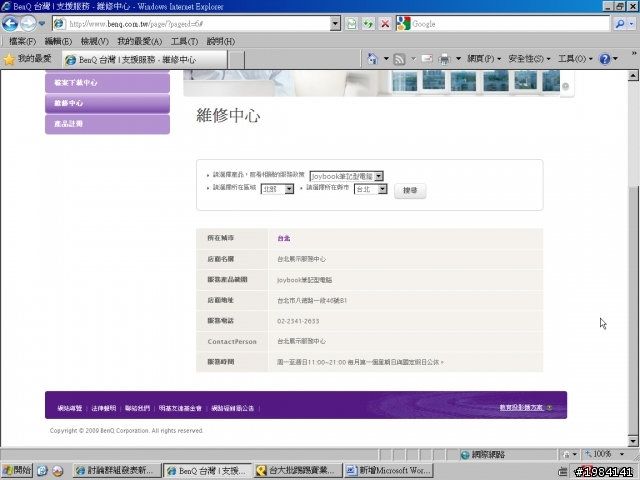Image resolution: width=640 pixels, height=480 pixels.
Task: Click the vertical scrollbar thumb
Action: (633, 311)
